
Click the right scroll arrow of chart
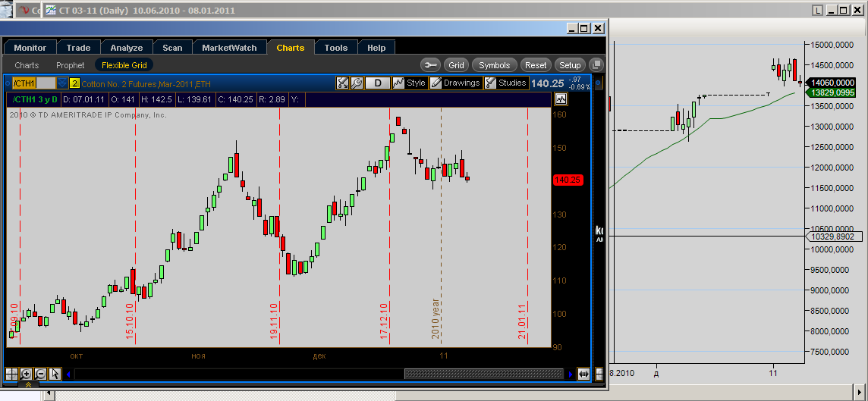coord(570,374)
